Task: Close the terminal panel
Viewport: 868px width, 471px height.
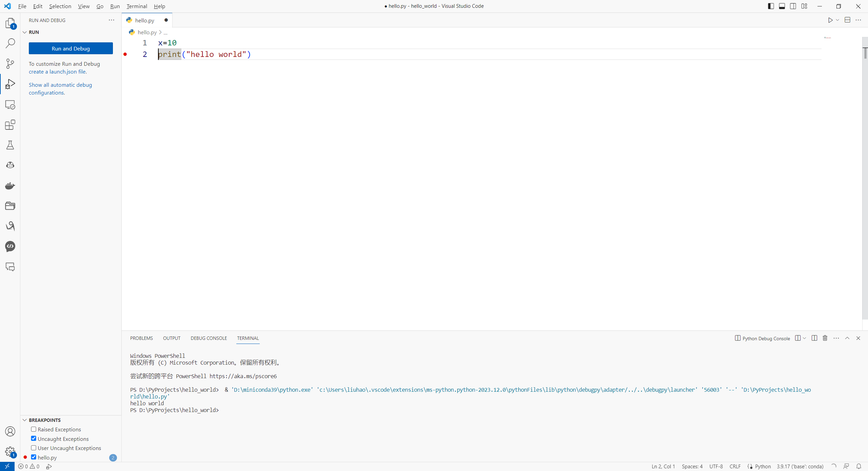Action: [858, 338]
